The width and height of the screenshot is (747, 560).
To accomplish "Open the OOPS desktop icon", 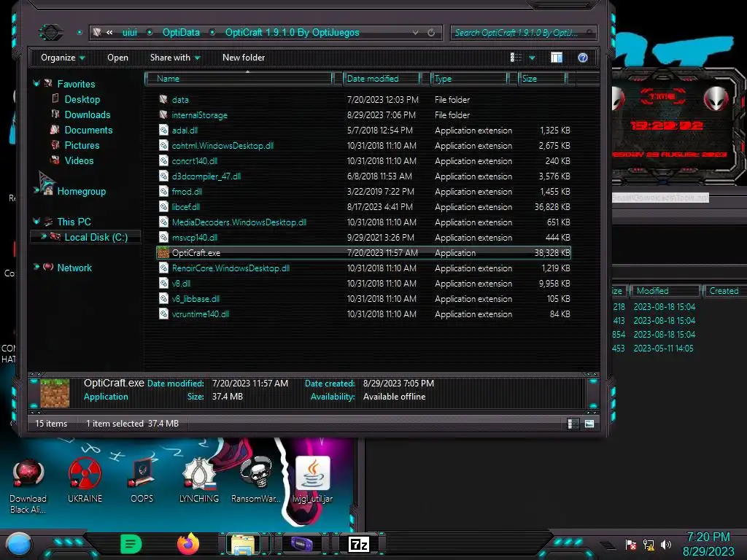I will point(142,480).
